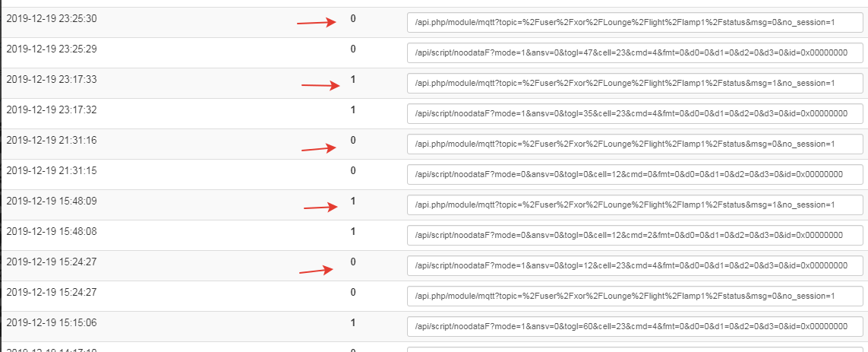The height and width of the screenshot is (352, 868).
Task: Select the noodataF URL field with togl=35
Action: click(635, 114)
